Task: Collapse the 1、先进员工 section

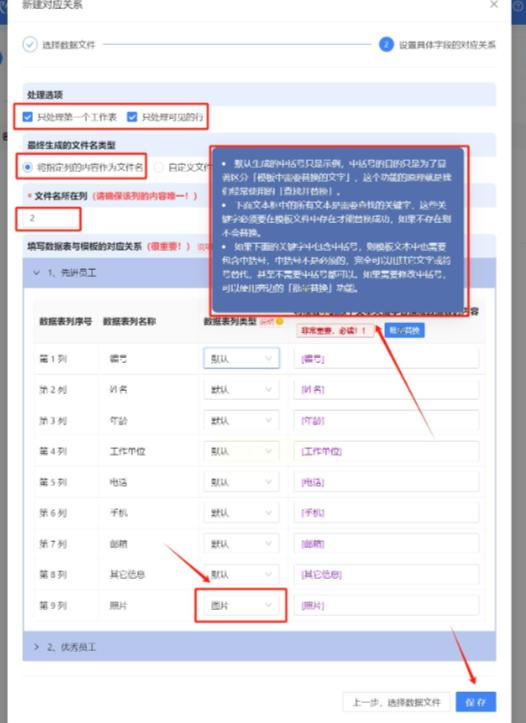Action: tap(36, 273)
